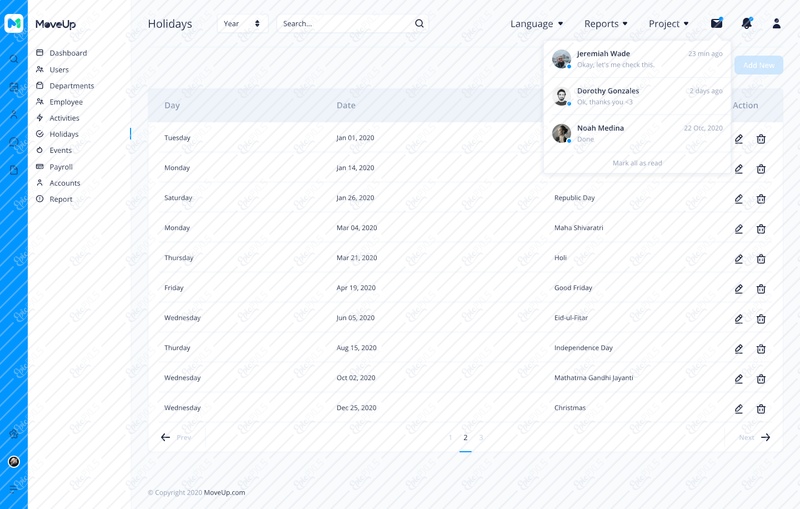Viewport: 800px width, 509px height.
Task: Click the Day column header
Action: click(172, 106)
